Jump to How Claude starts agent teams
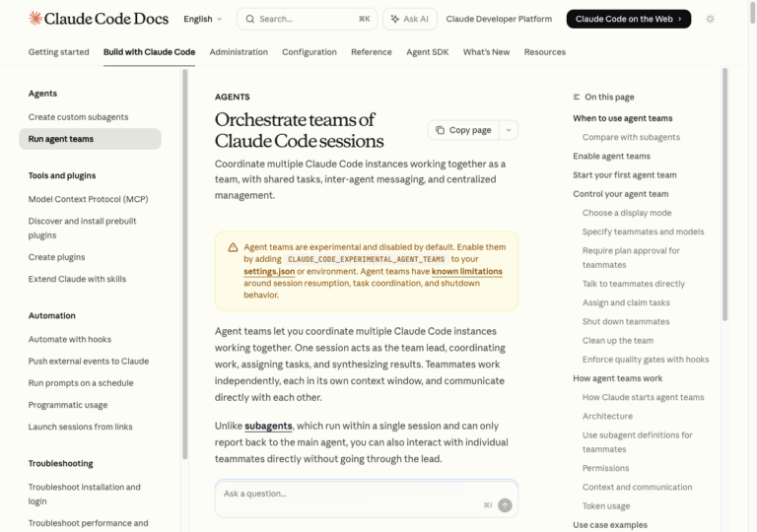The width and height of the screenshot is (757, 532). [643, 397]
